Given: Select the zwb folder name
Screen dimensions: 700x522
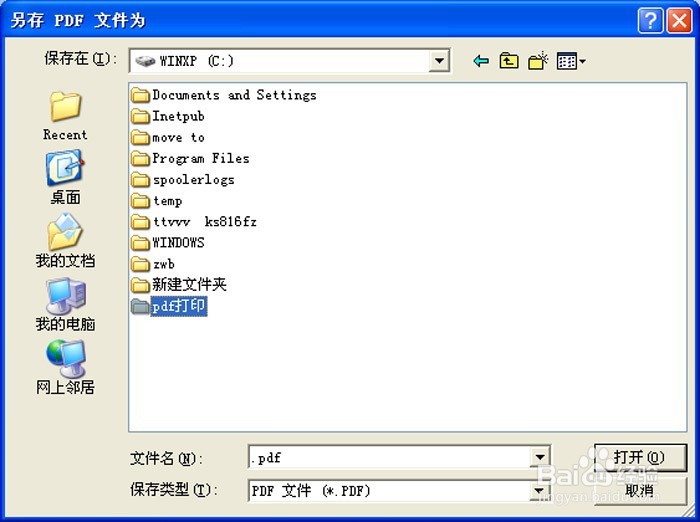Looking at the screenshot, I should pos(163,264).
